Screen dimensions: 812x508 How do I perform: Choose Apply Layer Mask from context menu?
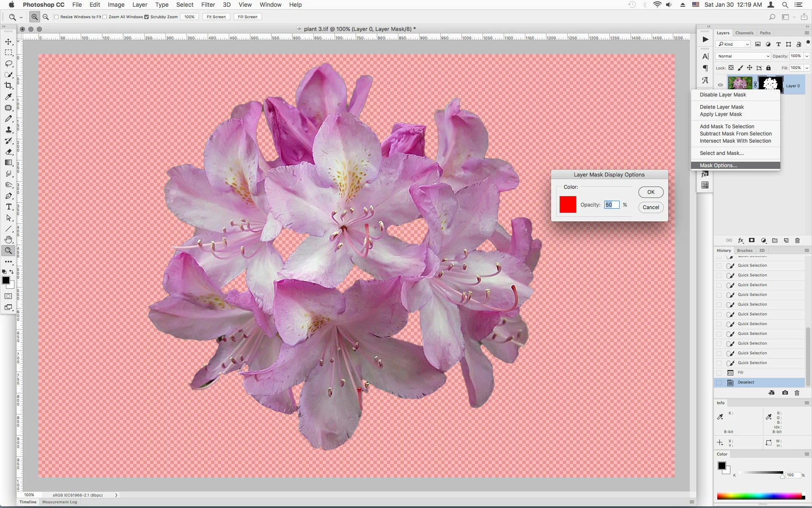(721, 114)
